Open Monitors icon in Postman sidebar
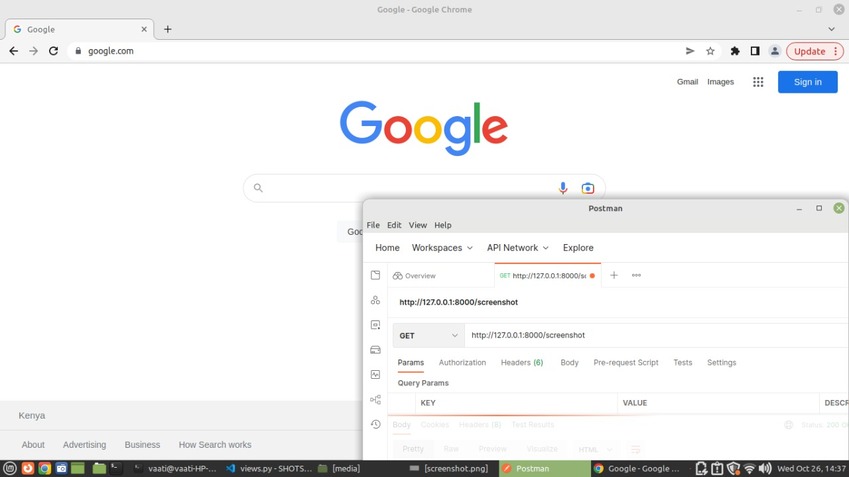This screenshot has width=849, height=477. tap(375, 375)
